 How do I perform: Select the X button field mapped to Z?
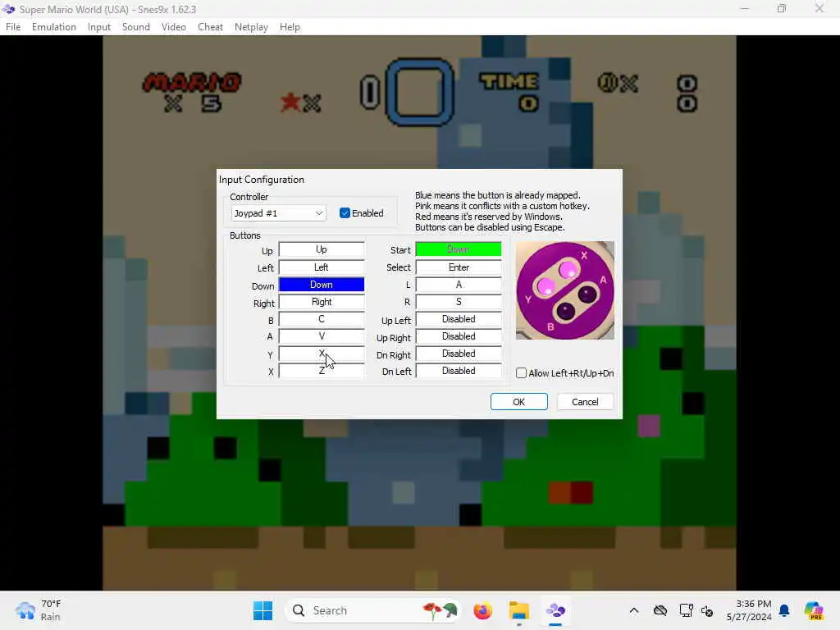tap(322, 371)
